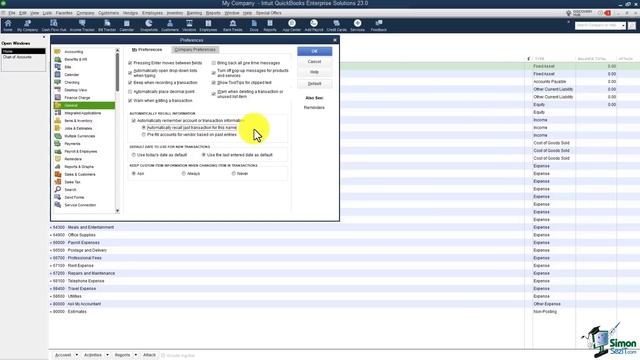Enable Bring back all one time messages
The height and width of the screenshot is (360, 640).
pyautogui.click(x=213, y=63)
